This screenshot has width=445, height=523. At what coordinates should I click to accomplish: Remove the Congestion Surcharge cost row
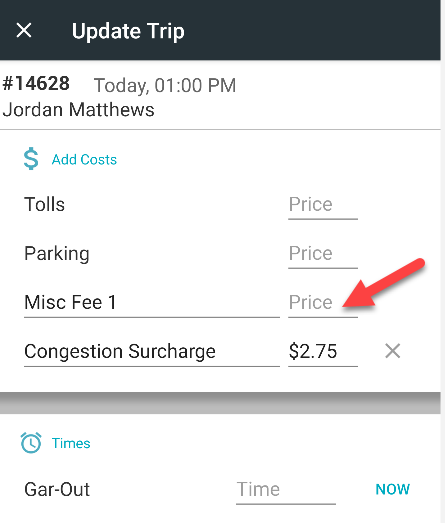(x=393, y=351)
